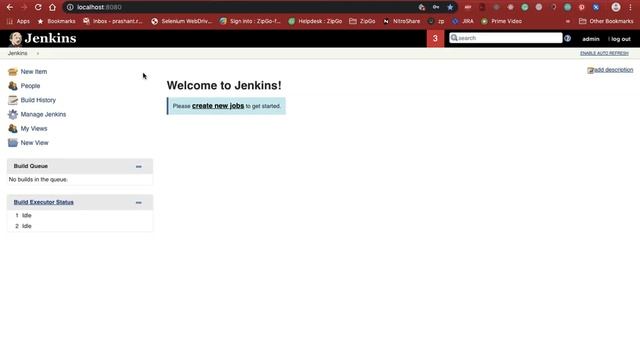Screen dimensions: 640x360
Task: Open the Sign into ZipGo bookmark
Action: coord(250,21)
